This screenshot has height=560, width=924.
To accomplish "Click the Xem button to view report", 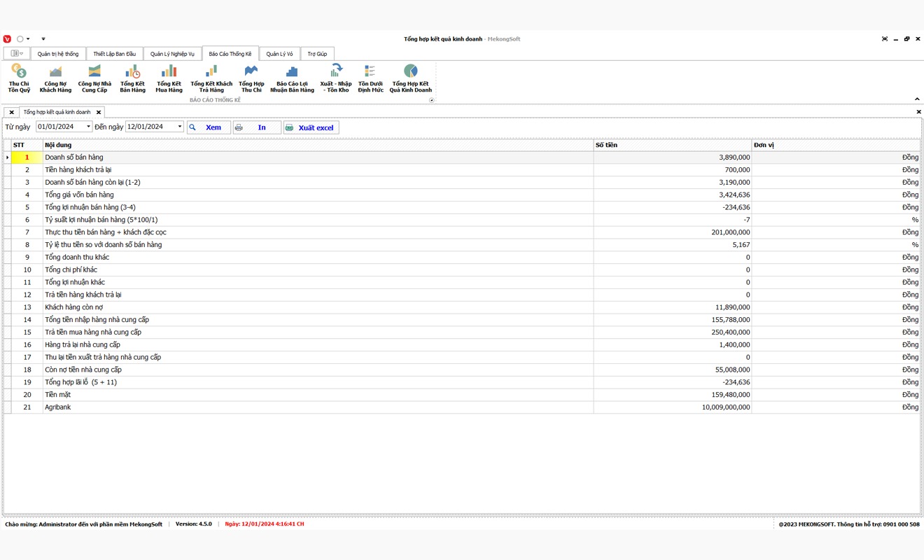I will coord(209,127).
